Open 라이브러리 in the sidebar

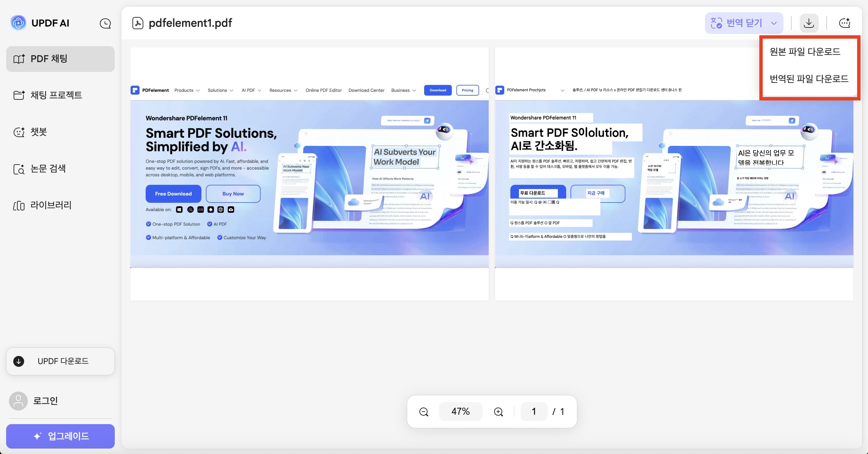coord(60,205)
